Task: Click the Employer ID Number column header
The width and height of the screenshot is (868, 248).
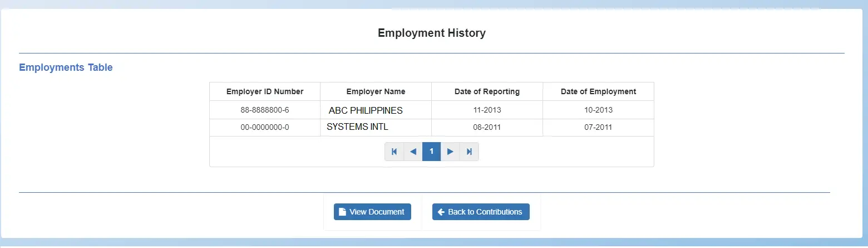Action: pyautogui.click(x=265, y=91)
